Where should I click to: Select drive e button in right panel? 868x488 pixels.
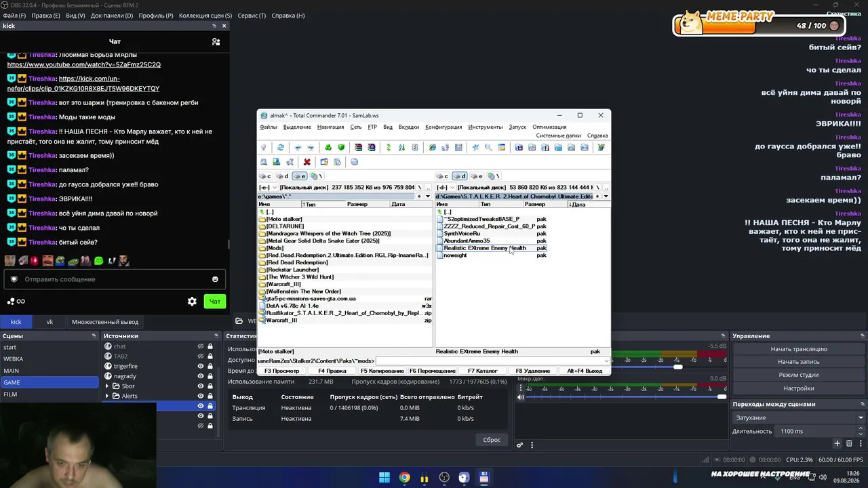tap(477, 176)
